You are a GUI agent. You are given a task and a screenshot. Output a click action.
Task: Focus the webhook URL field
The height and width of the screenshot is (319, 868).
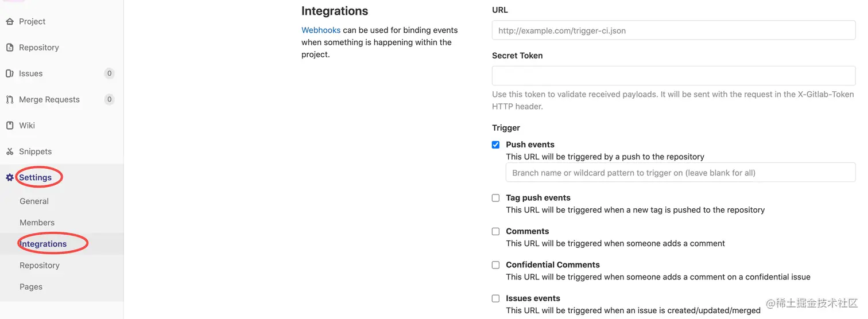(673, 30)
